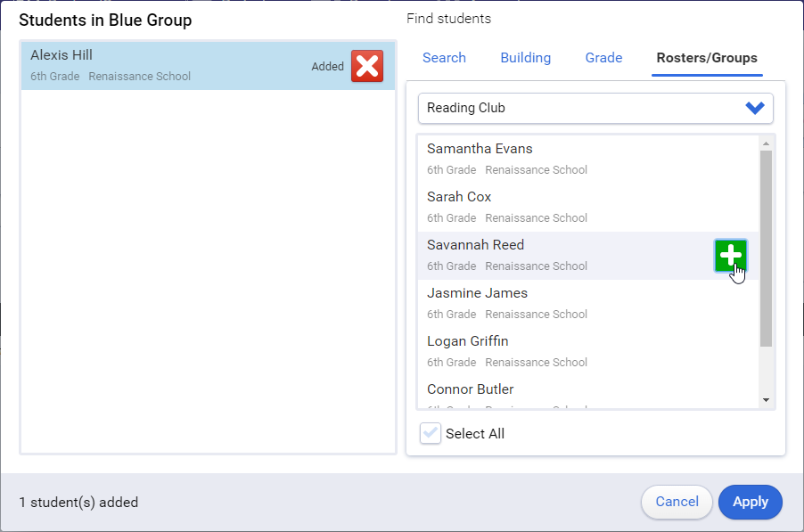The width and height of the screenshot is (804, 532).
Task: Select Sarah Cox in the student list
Action: point(588,207)
